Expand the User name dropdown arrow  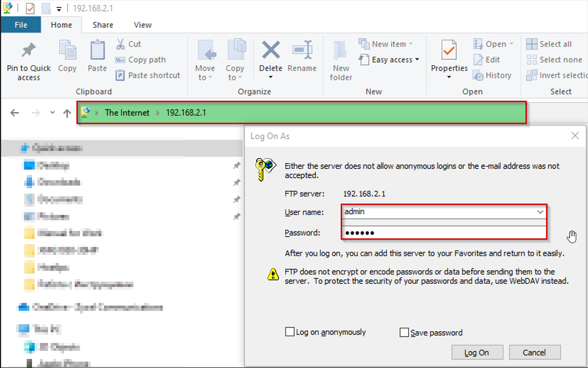(540, 212)
